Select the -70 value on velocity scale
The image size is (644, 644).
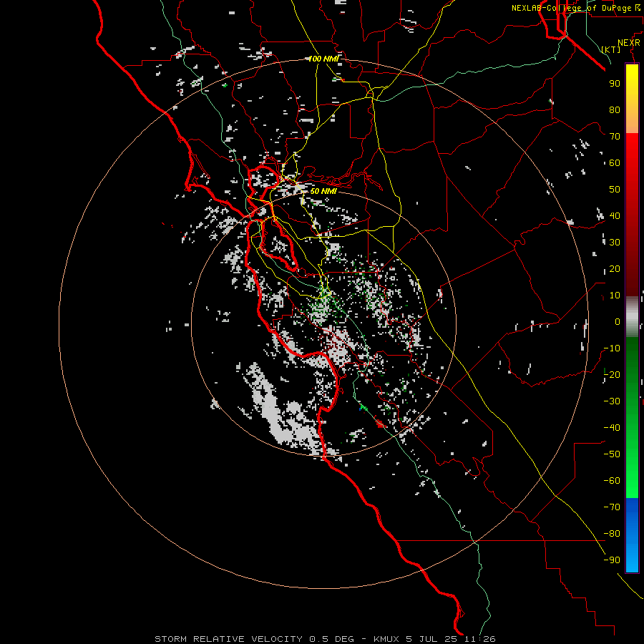point(612,507)
